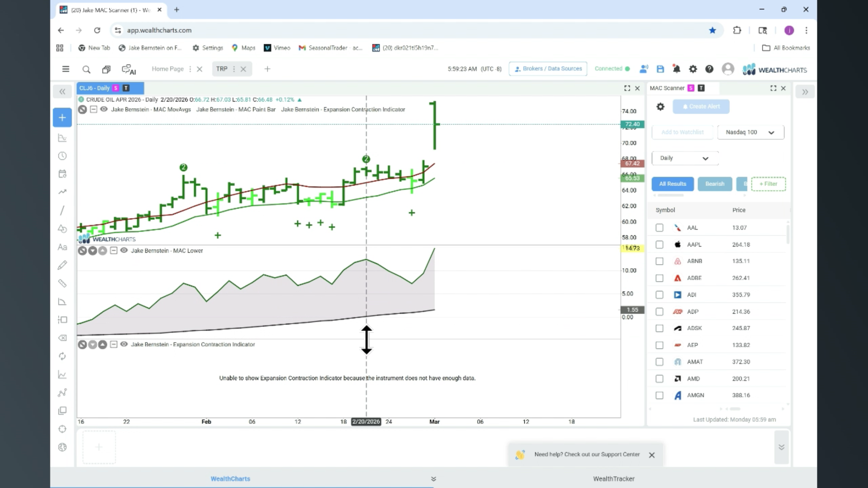This screenshot has height=488, width=868.
Task: Click the blue plus add button in the left sidebar
Action: [62, 117]
